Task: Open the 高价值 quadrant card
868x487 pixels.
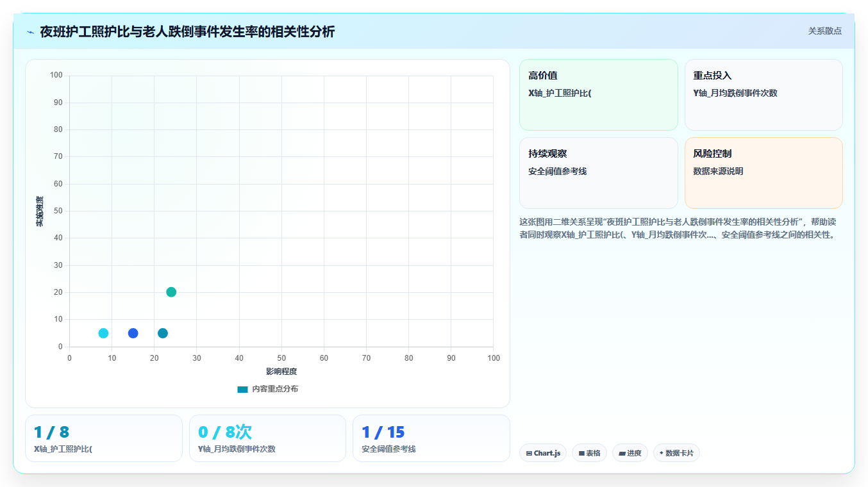Action: click(x=598, y=95)
